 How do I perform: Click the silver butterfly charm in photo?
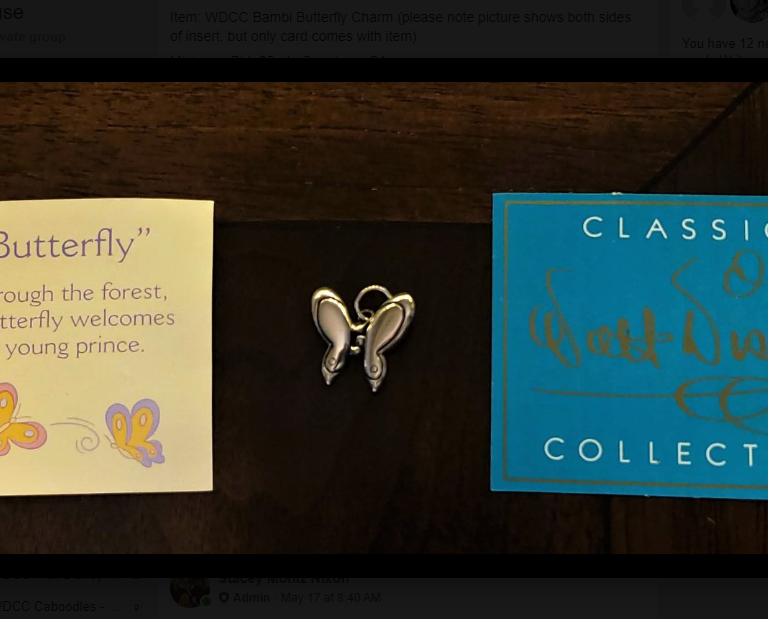363,338
